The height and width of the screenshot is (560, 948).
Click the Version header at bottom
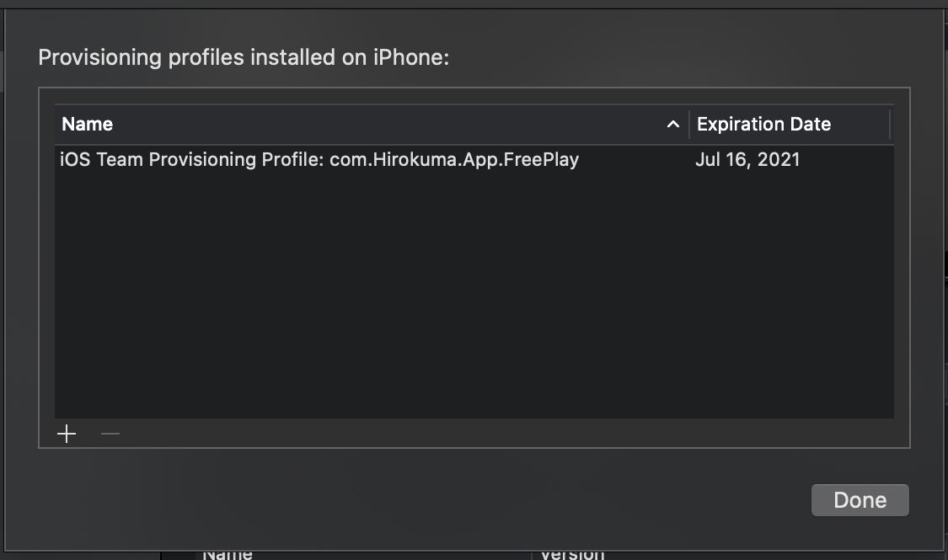(572, 554)
